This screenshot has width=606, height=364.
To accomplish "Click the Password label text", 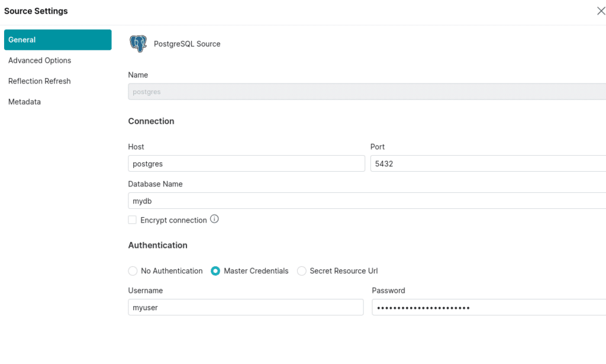I will [388, 291].
